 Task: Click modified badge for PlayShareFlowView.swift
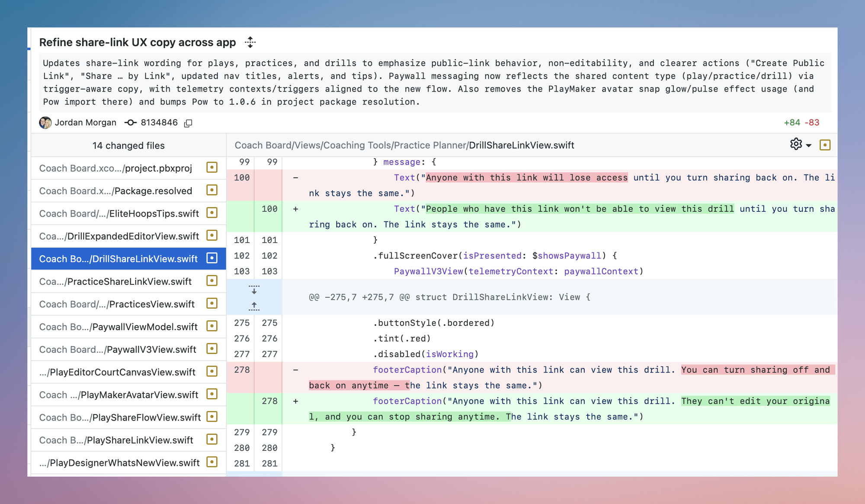(x=212, y=417)
